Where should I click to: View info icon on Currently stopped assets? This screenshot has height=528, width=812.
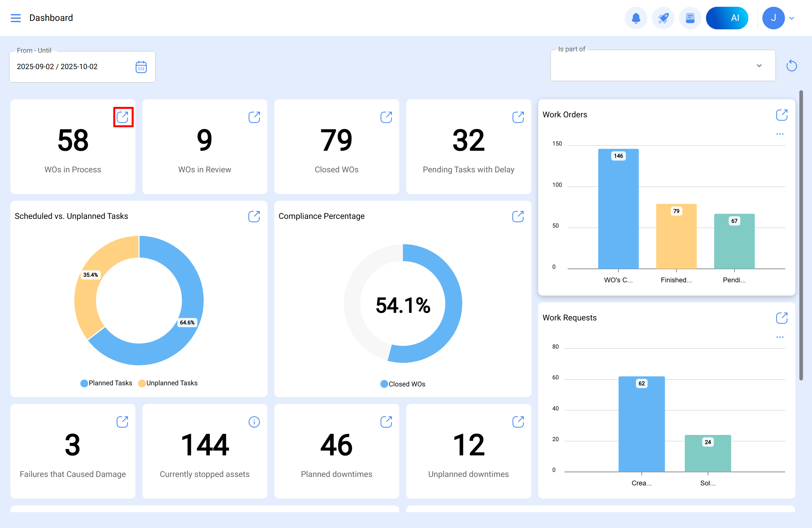[x=254, y=421]
